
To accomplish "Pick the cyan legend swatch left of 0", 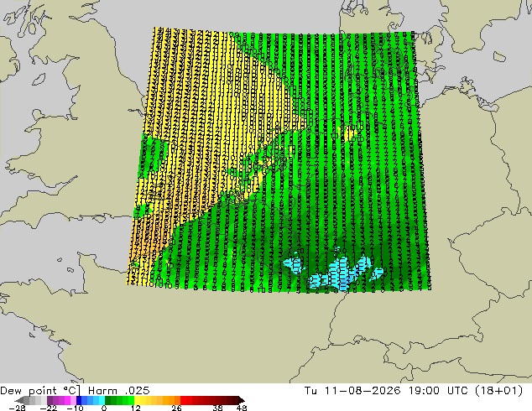I will (102, 400).
